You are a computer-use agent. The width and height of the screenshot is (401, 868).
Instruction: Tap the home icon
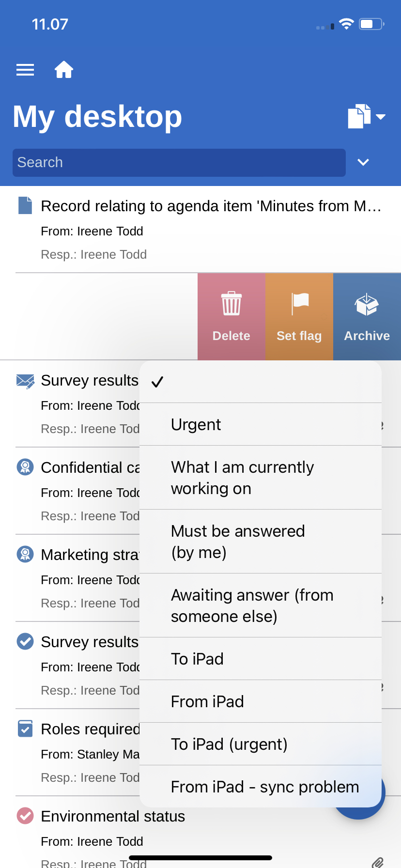(x=64, y=70)
